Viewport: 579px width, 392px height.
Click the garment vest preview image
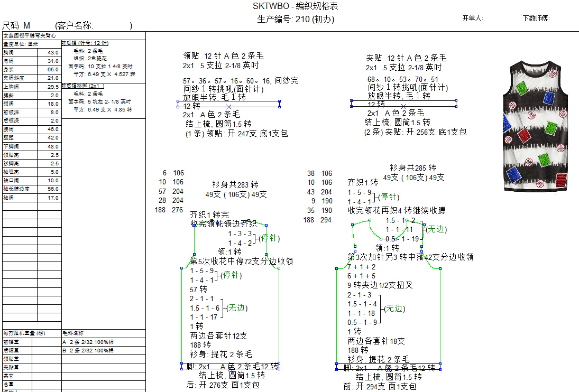[536, 126]
